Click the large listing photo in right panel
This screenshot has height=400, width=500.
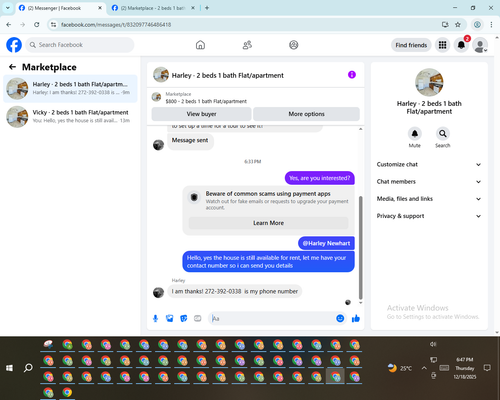point(429,82)
